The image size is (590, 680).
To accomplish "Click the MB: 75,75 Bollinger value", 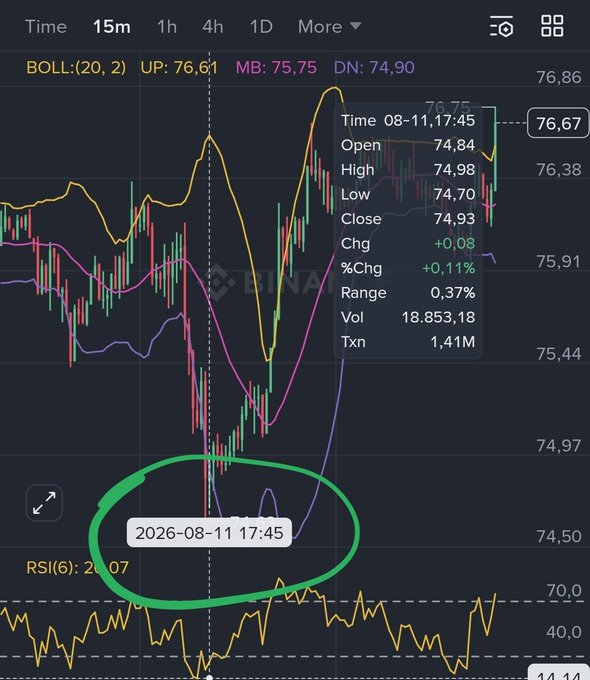I will [x=276, y=68].
